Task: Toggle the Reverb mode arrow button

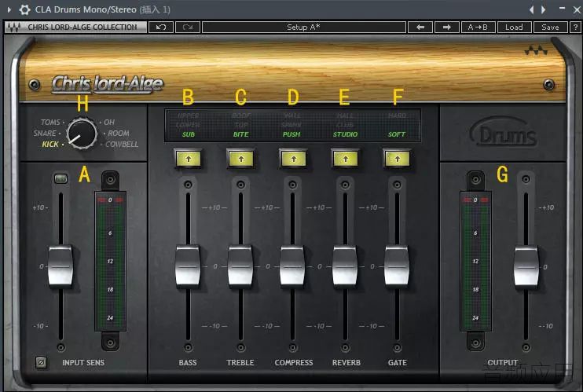Action: point(346,159)
